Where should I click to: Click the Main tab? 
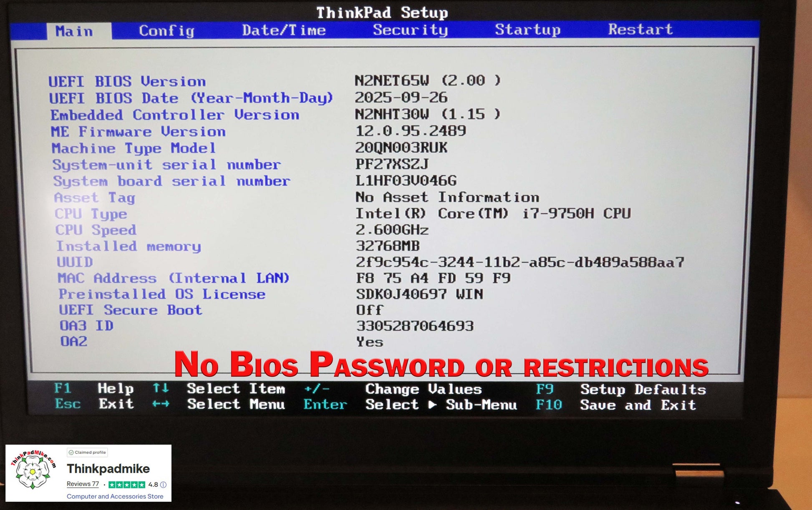click(x=74, y=31)
